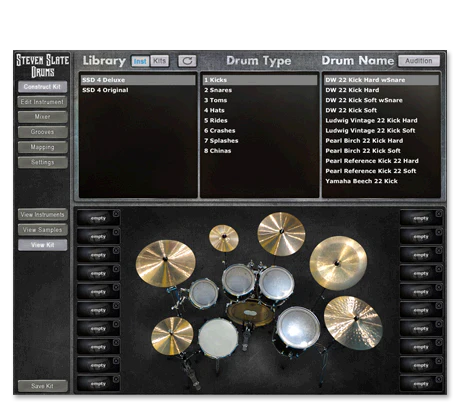Select the ride cymbal at lower right
The width and height of the screenshot is (460, 416).
[x=353, y=323]
